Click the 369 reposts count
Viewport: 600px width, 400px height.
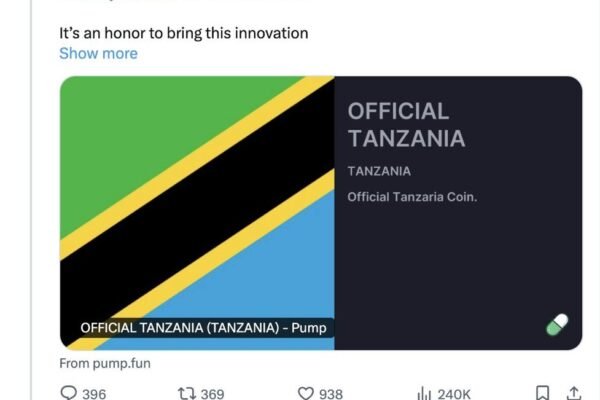point(212,394)
